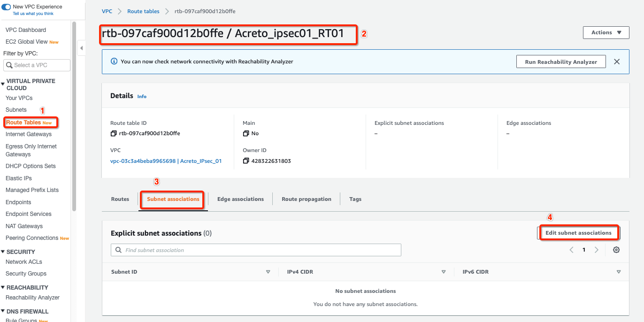Open Egress Only Internet Gateways in the sidebar
This screenshot has height=322, width=644.
coord(31,150)
